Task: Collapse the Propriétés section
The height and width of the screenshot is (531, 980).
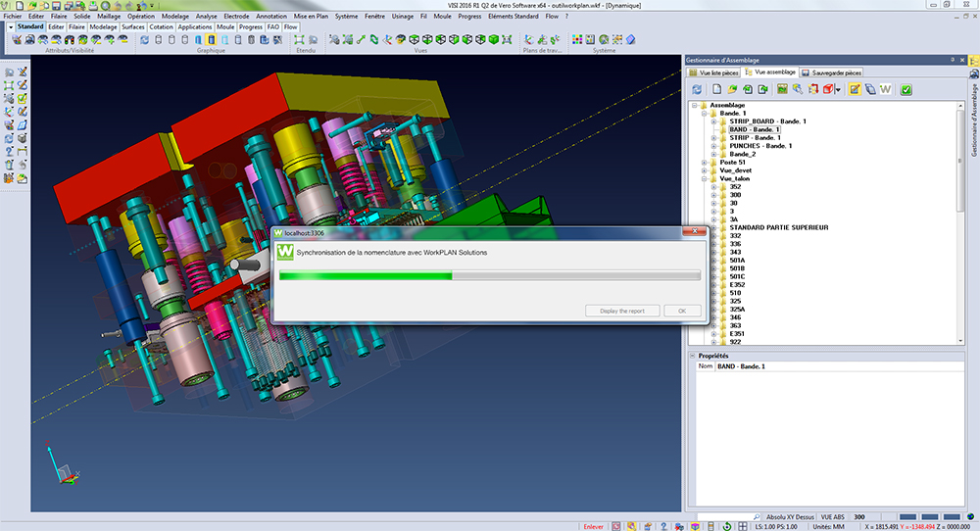Action: coord(693,356)
